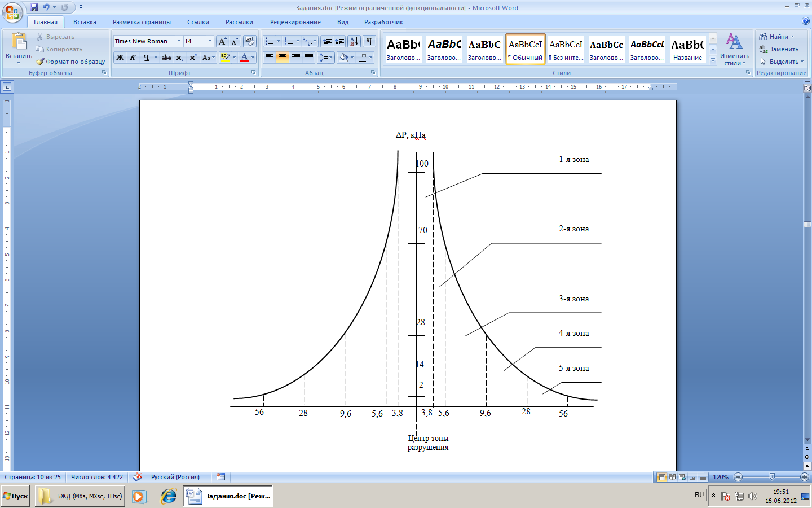Save document via quick access toolbar
Image resolution: width=812 pixels, height=508 pixels.
click(34, 7)
